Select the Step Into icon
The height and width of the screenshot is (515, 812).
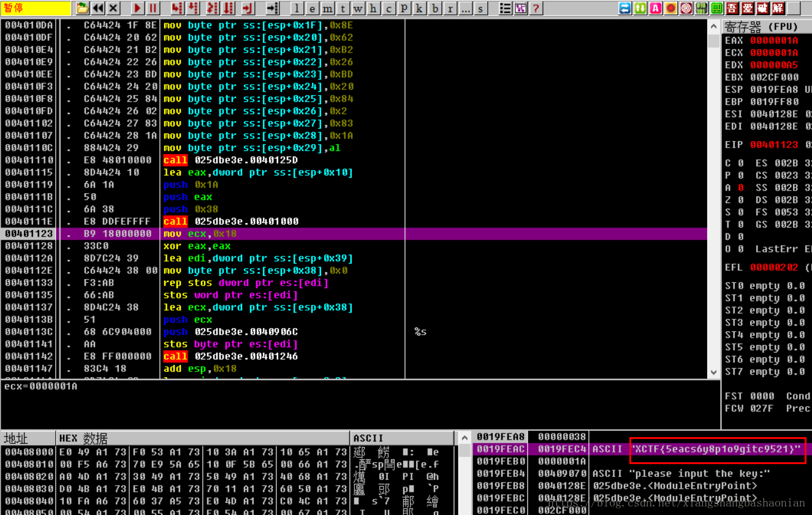coord(178,9)
